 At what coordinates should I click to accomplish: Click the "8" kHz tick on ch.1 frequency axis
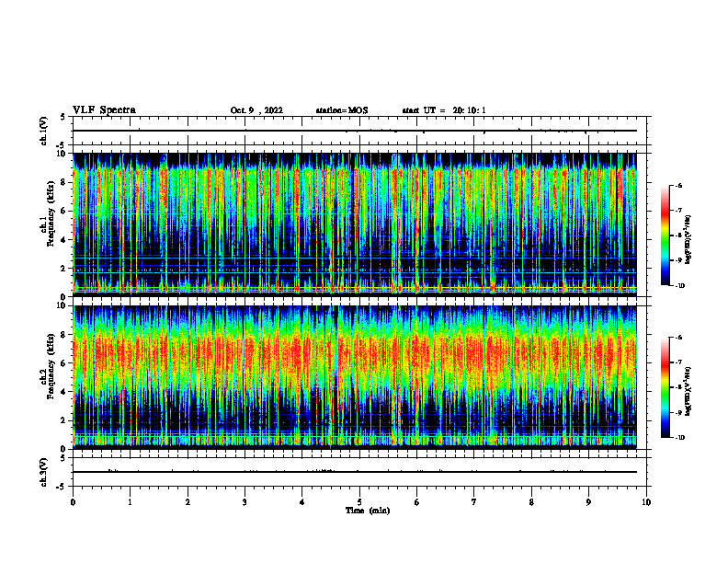[64, 182]
